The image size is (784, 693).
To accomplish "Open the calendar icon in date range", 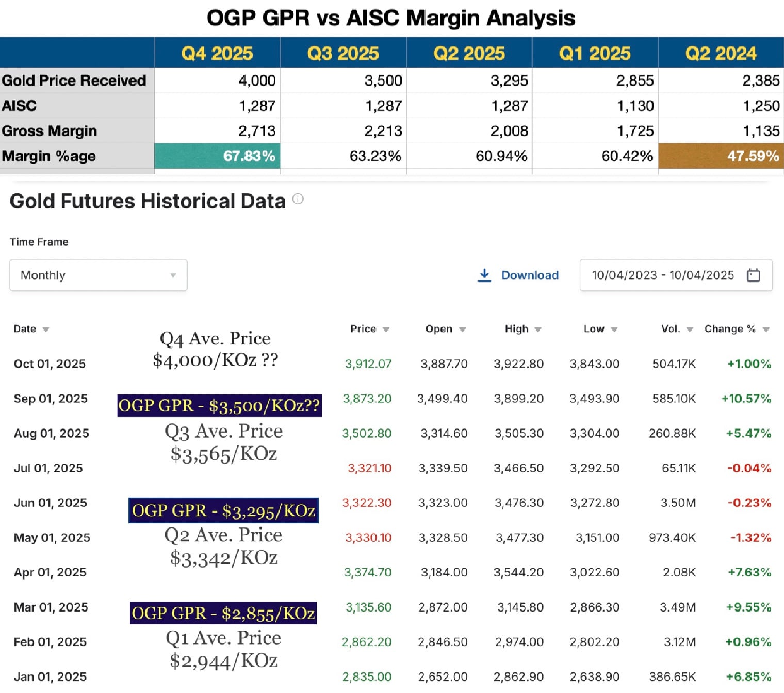I will (753, 275).
